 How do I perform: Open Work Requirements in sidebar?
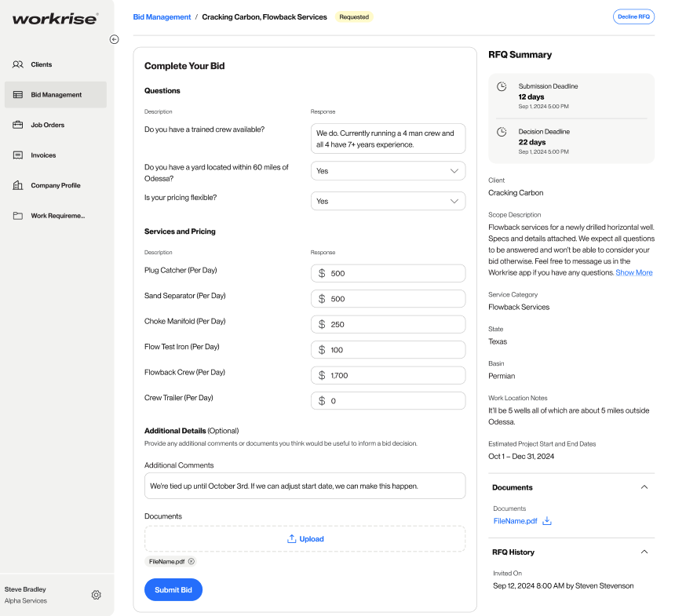click(x=56, y=216)
